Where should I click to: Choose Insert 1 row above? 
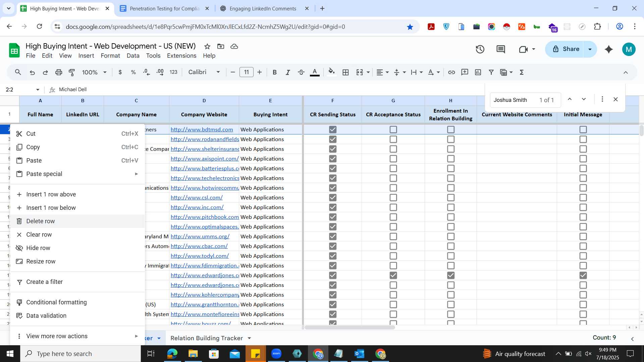click(77, 194)
